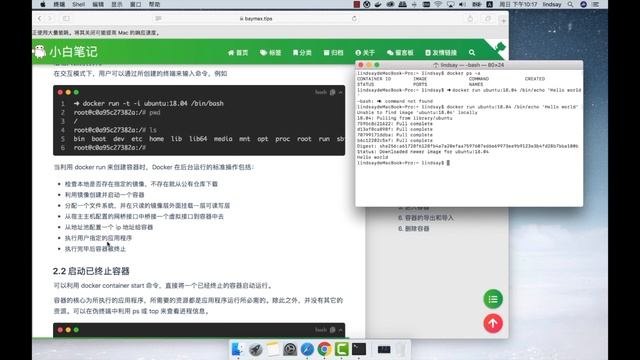Copy code in bottom code block
Viewport: 640px width, 360px height.
click(x=332, y=330)
